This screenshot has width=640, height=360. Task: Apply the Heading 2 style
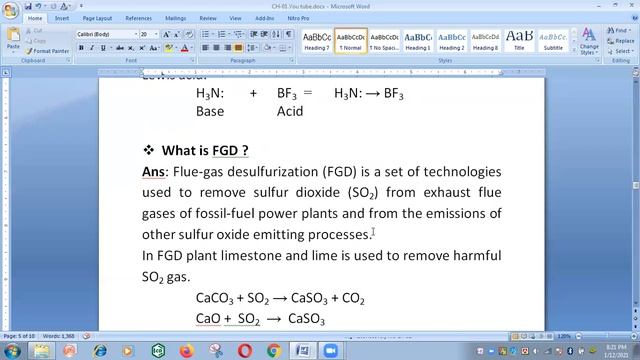pyautogui.click(x=451, y=41)
